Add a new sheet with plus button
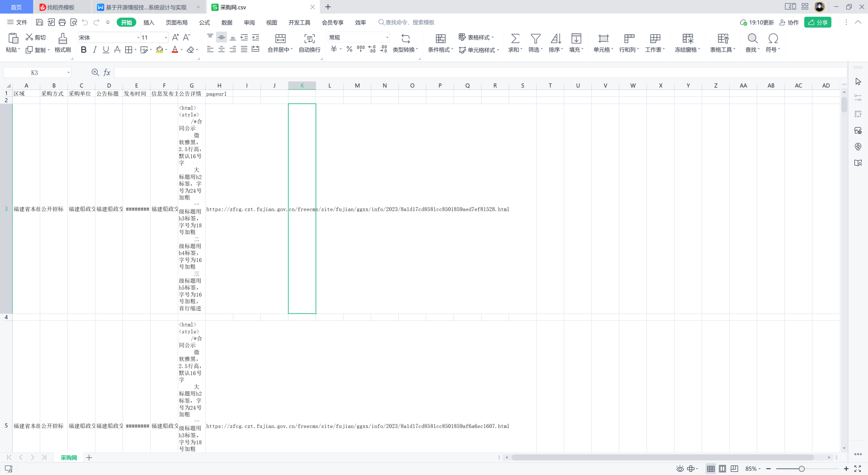 pyautogui.click(x=89, y=457)
